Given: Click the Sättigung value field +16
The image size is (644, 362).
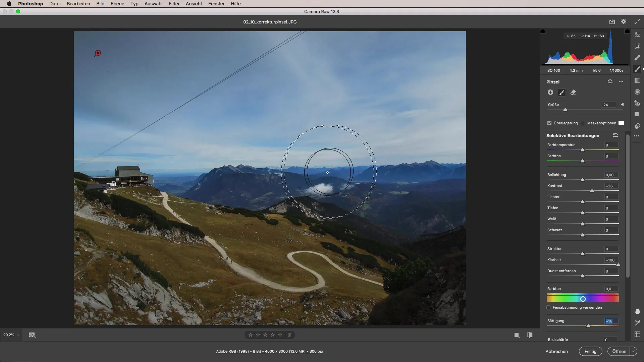Looking at the screenshot, I should pyautogui.click(x=611, y=321).
